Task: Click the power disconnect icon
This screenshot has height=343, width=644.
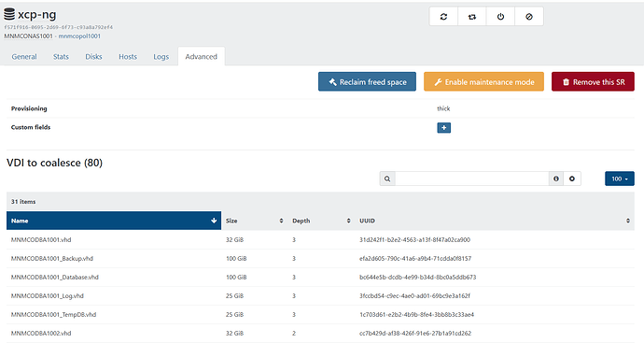Action: [500, 17]
